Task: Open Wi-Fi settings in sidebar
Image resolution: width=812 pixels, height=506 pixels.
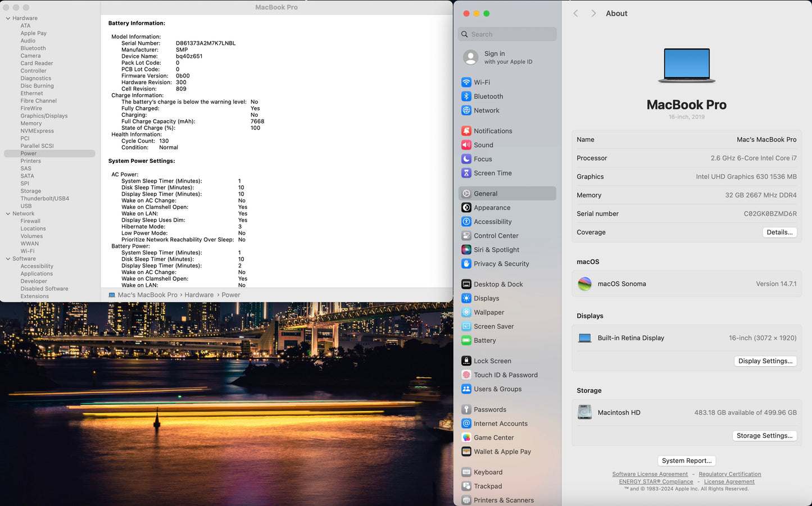Action: point(482,83)
